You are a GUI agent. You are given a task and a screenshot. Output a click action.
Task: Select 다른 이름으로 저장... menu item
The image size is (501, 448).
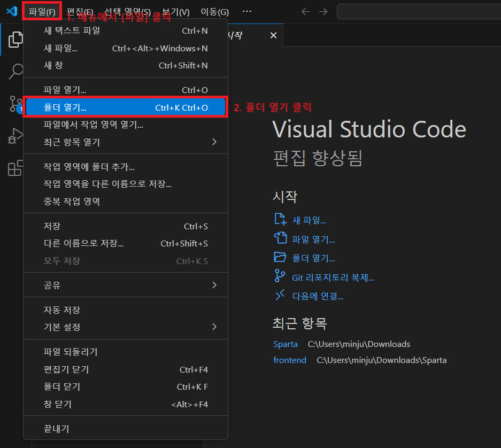coord(126,243)
